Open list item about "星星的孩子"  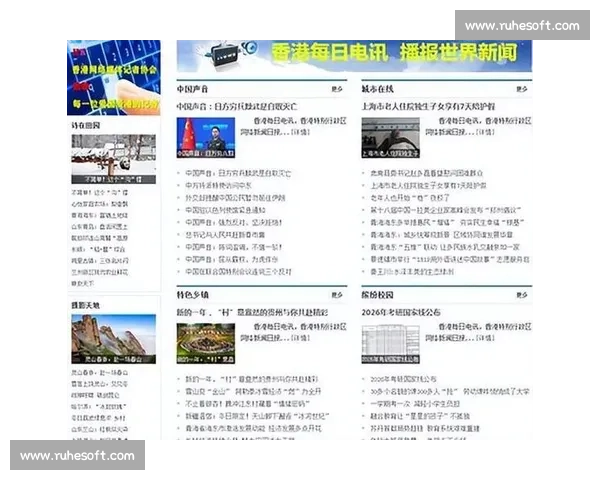(420, 416)
